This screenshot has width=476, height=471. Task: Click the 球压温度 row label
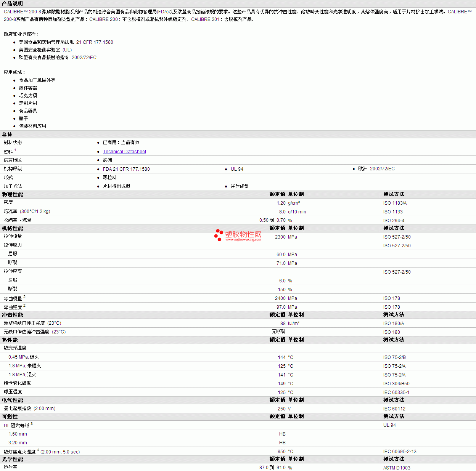coord(13,392)
